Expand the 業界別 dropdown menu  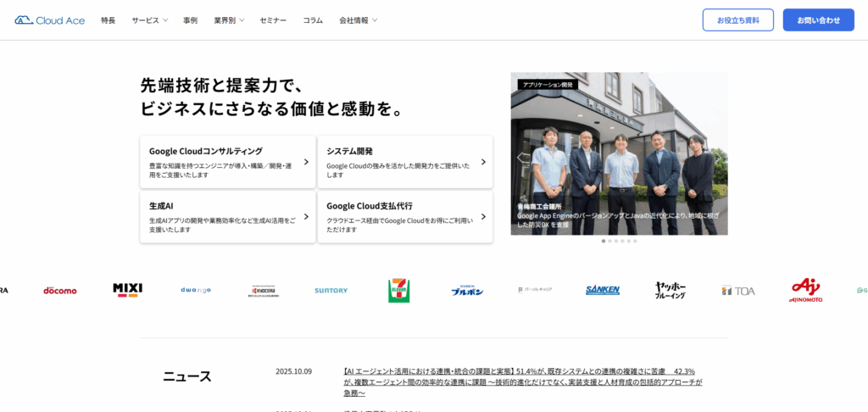[229, 20]
